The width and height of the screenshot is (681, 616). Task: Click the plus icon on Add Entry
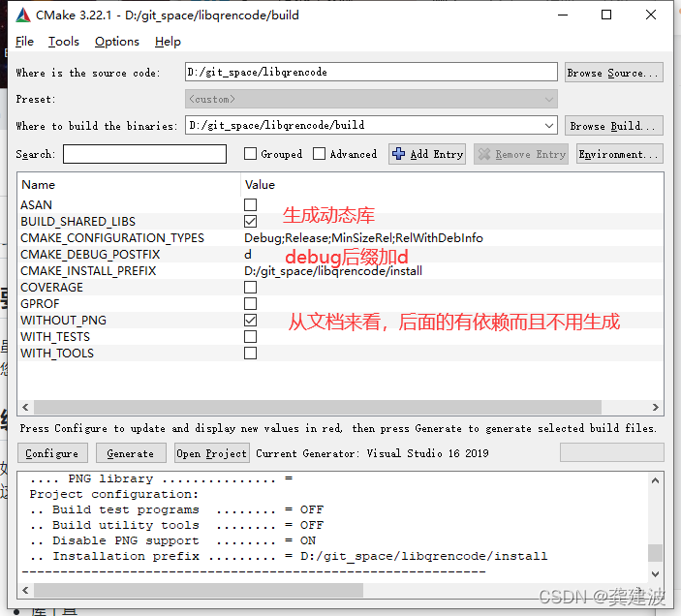(x=398, y=154)
